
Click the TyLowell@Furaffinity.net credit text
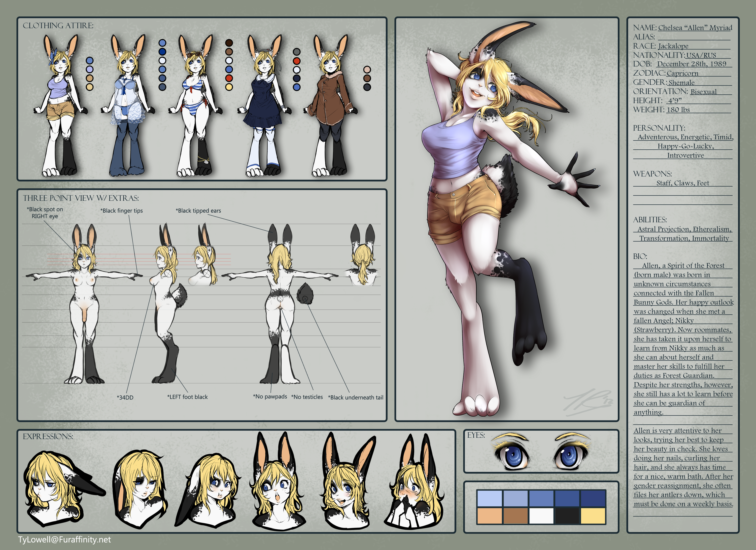[64, 540]
